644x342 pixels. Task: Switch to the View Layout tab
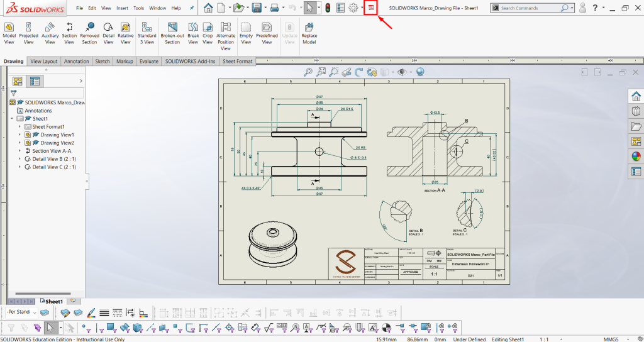[44, 61]
